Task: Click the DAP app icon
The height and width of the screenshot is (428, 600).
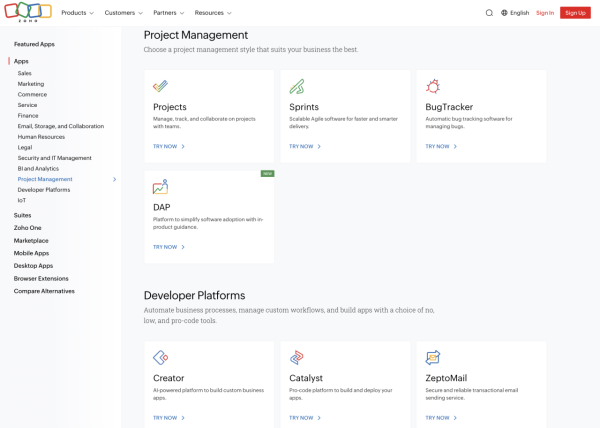Action: pos(160,187)
